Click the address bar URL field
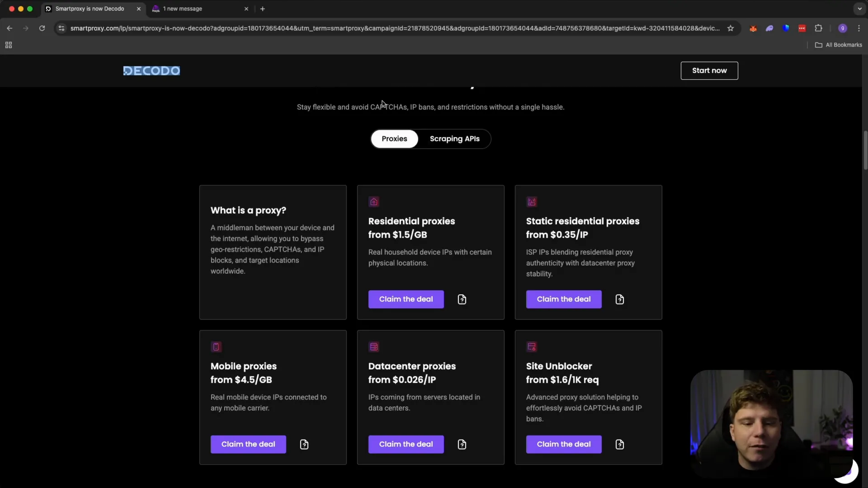 [394, 28]
